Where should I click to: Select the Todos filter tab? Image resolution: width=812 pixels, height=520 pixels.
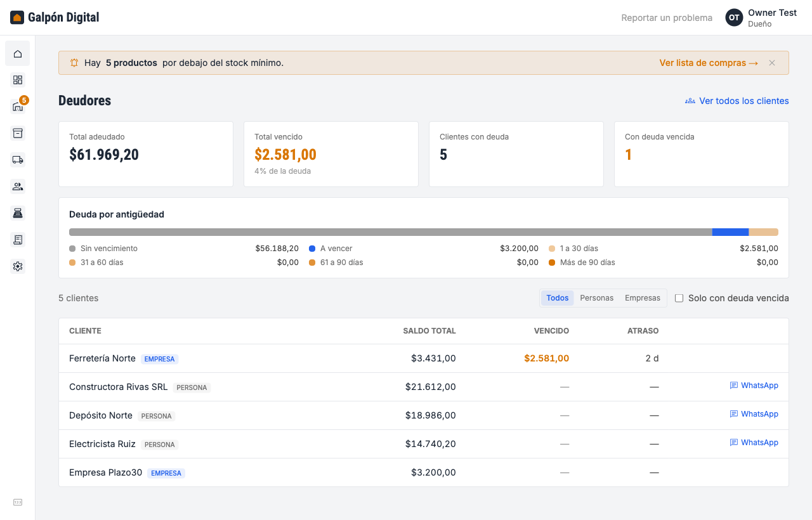558,298
